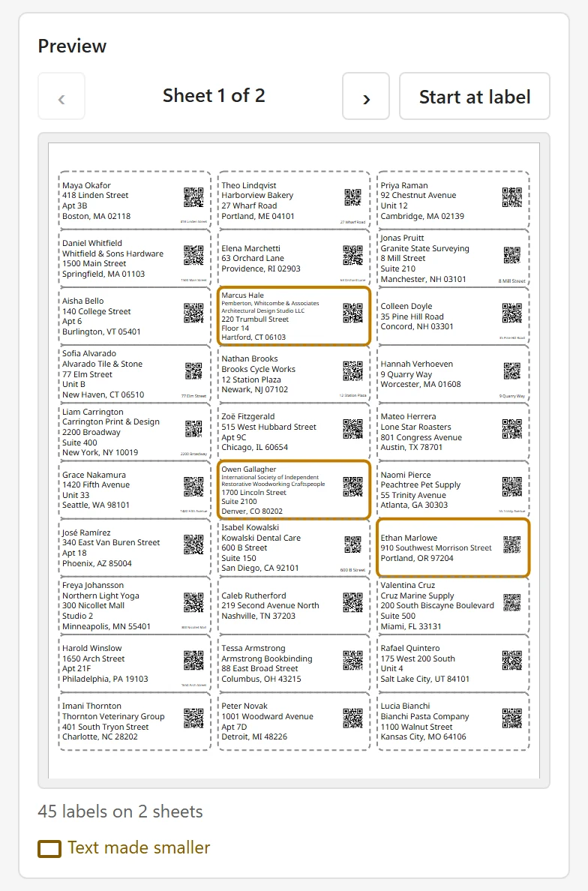Click 'Peachtree Pet Supply' text

pos(421,484)
